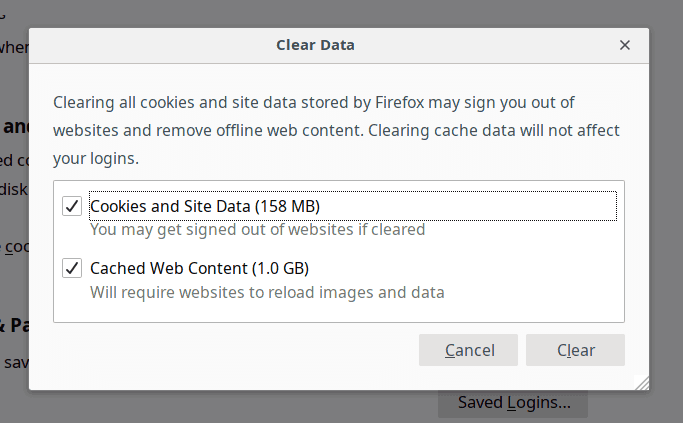683x423 pixels.
Task: Click the resize grip at dialog corner
Action: coord(642,382)
